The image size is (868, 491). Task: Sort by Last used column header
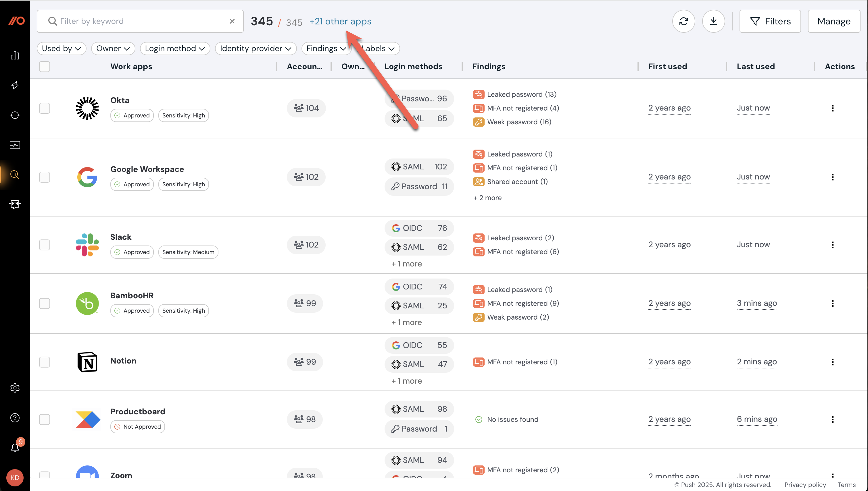click(756, 66)
